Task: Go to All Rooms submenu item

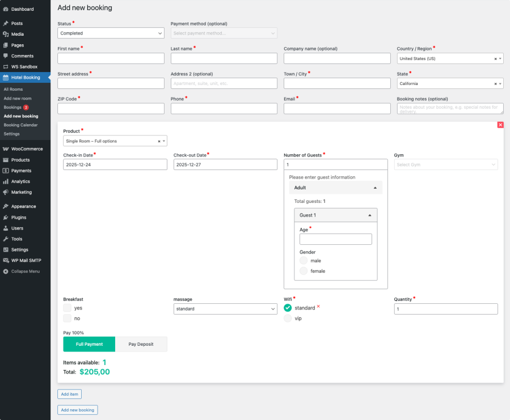Action: (x=13, y=90)
